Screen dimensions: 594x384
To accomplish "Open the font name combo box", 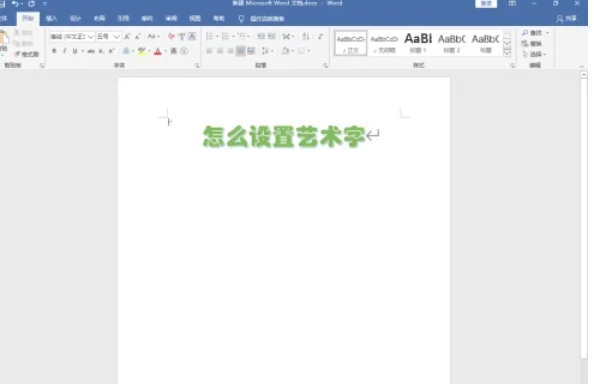I will 72,36.
